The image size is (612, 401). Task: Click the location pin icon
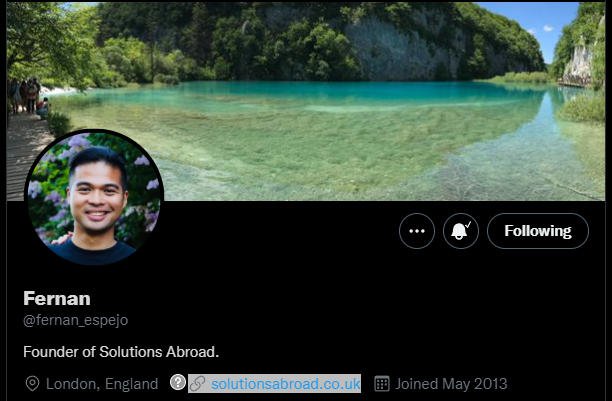coord(32,384)
